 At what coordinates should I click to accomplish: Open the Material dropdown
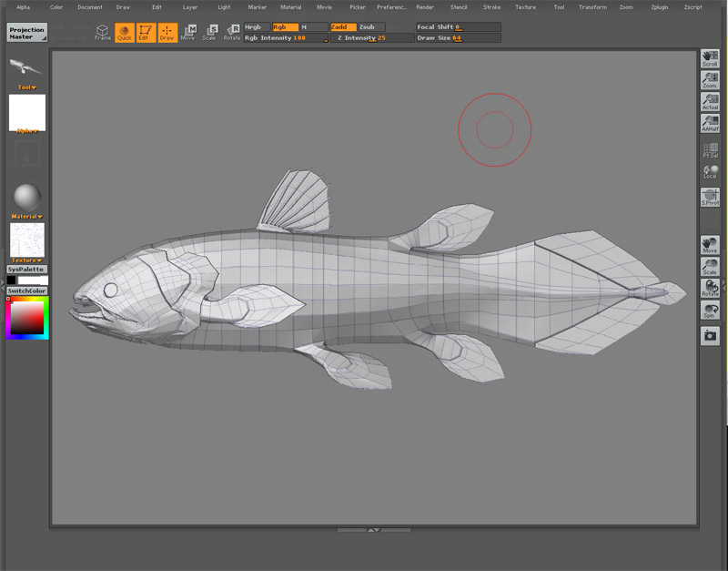[26, 217]
